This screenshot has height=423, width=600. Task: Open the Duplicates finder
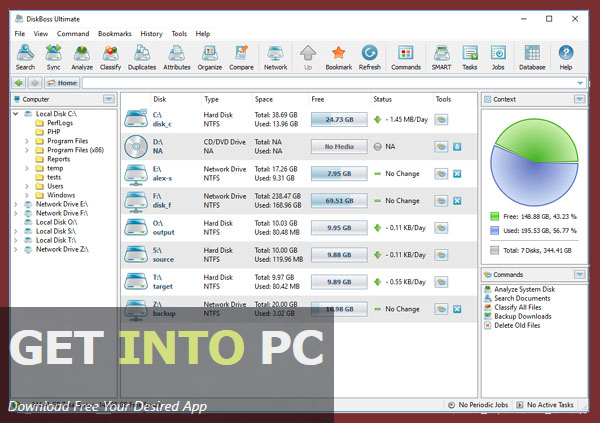143,57
